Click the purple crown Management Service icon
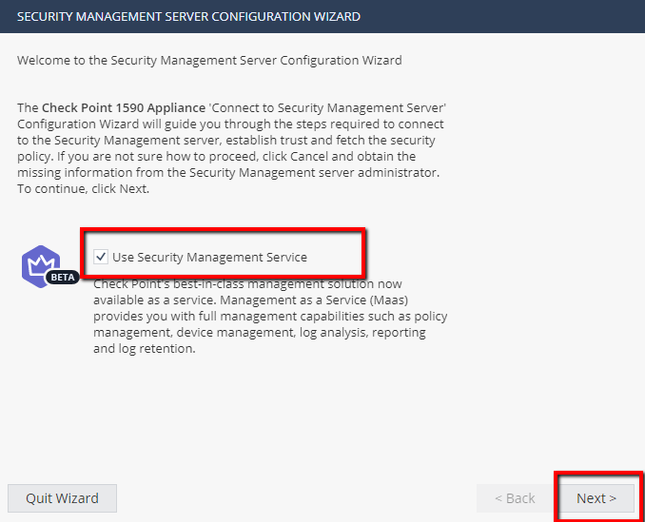Screen dimensions: 645x522 (x=40, y=264)
